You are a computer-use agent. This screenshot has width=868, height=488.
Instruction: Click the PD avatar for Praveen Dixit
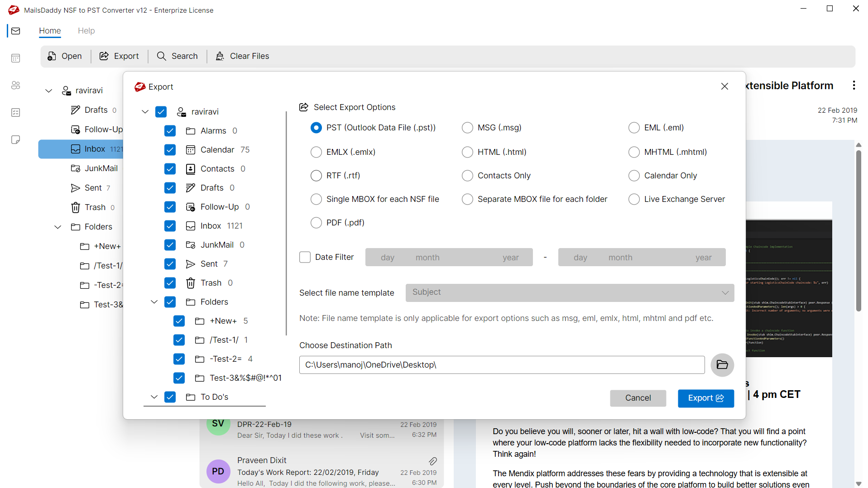[218, 471]
